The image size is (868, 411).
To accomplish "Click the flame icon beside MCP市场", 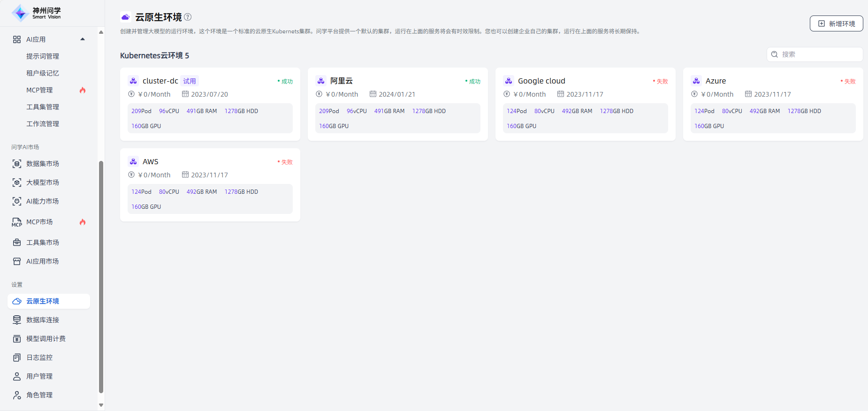I will click(x=83, y=222).
